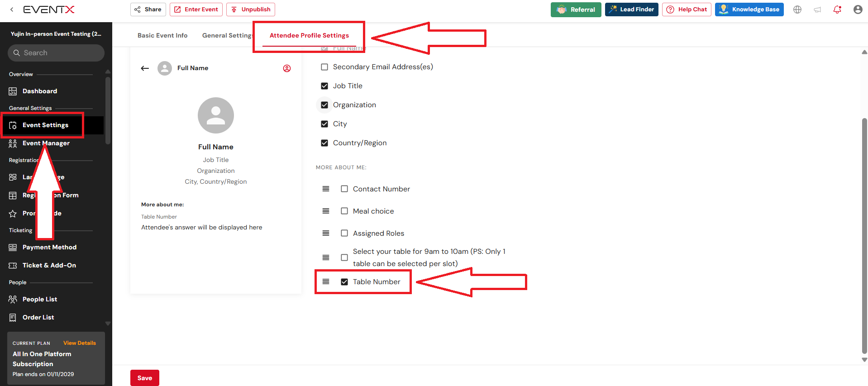Viewport: 868px width, 386px height.
Task: Click the page scrollbar down arrow
Action: [x=864, y=360]
